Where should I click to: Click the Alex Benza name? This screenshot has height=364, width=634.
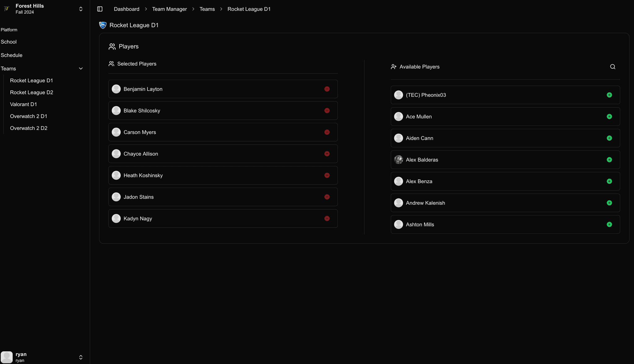click(419, 181)
